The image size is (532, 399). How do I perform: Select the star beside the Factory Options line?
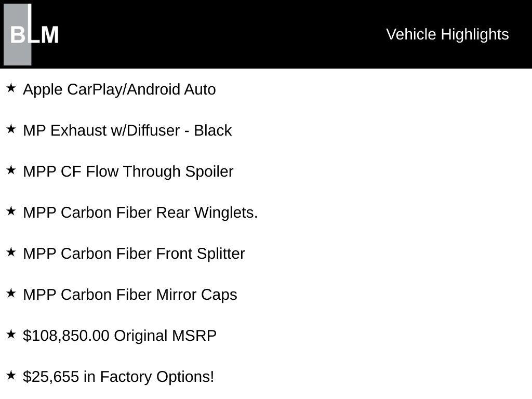(11, 376)
